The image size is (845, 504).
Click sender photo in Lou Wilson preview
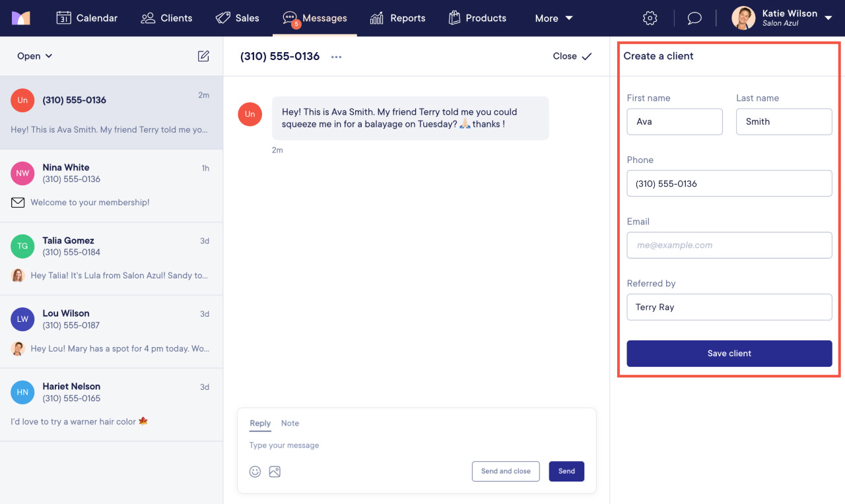click(18, 348)
